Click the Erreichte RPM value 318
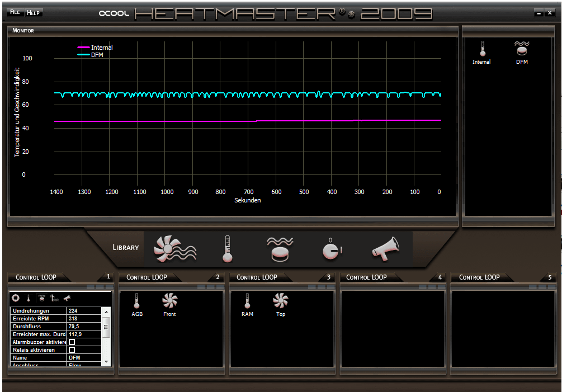 (84, 319)
